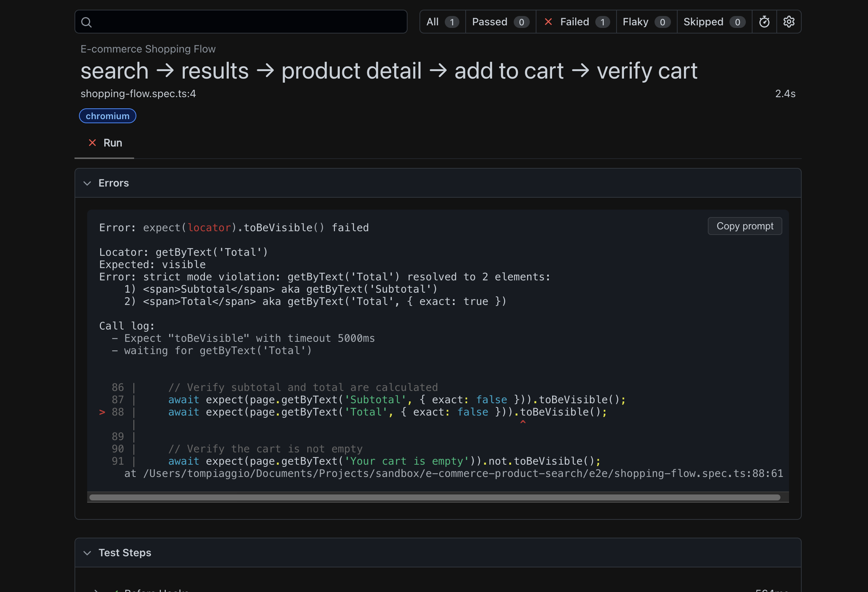This screenshot has height=592, width=868.
Task: Filter by Flaky tests
Action: tap(635, 22)
